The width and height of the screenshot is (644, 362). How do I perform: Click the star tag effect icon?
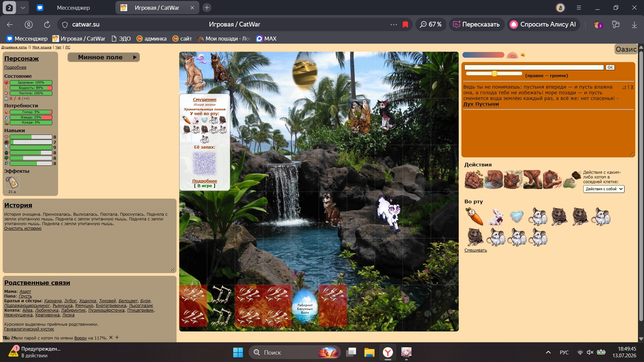click(x=12, y=183)
